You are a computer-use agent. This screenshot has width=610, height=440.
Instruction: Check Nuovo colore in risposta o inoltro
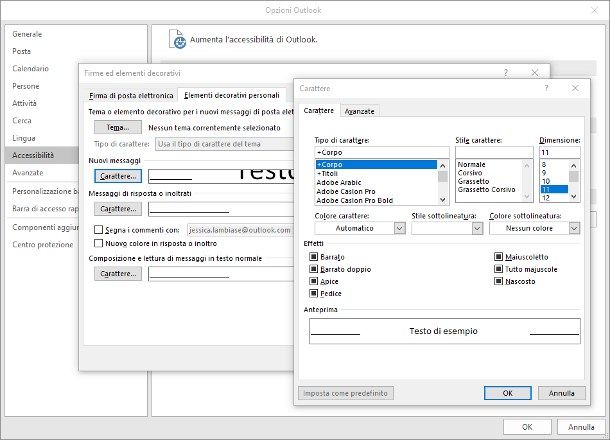tap(98, 243)
